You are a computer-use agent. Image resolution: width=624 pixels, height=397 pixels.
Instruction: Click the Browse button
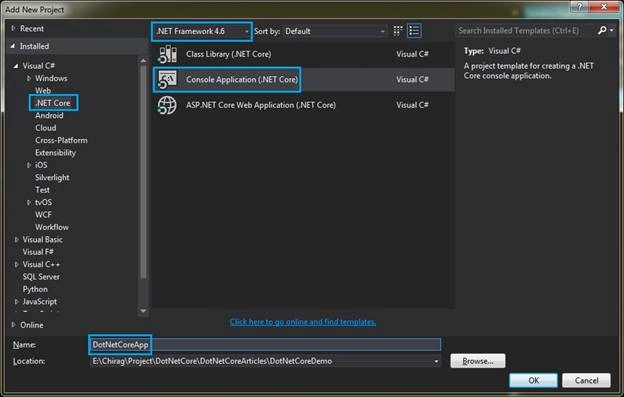(478, 361)
